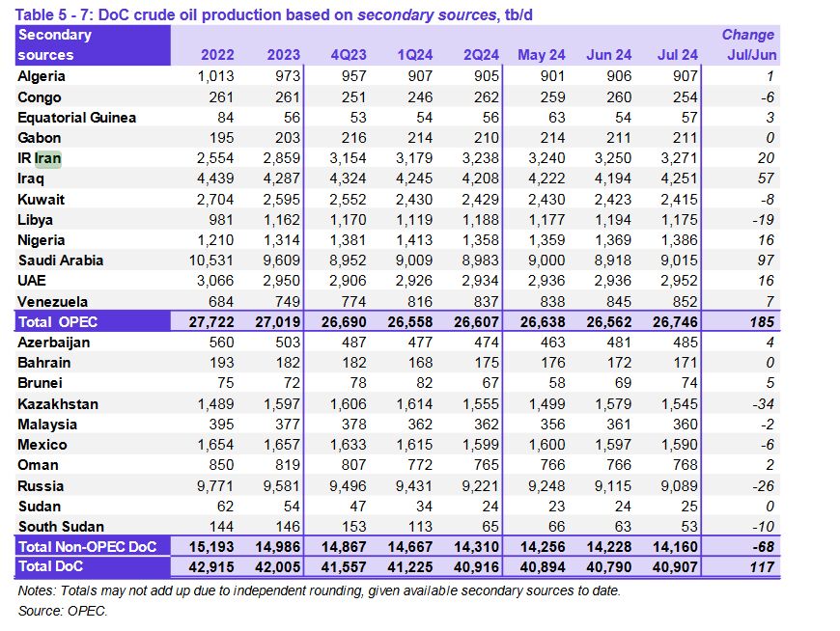The height and width of the screenshot is (631, 840).
Task: Select the Equatorial Guinea row label
Action: click(x=76, y=118)
